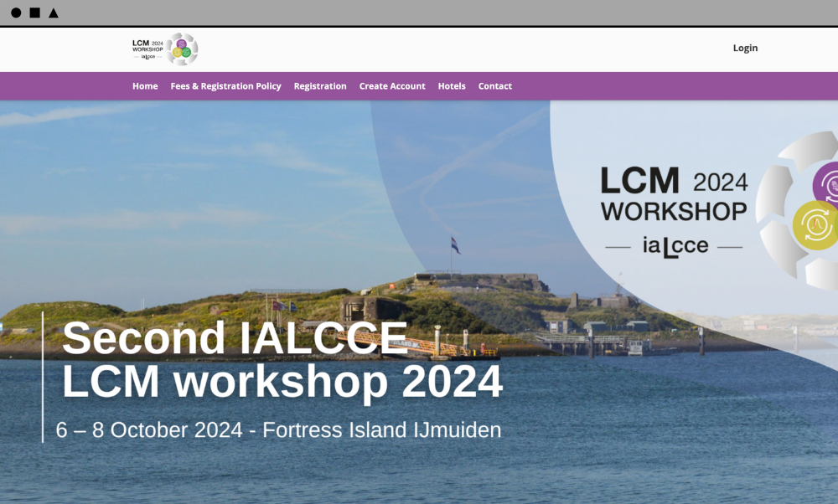838x504 pixels.
Task: Go to the Home menu item
Action: (x=145, y=86)
